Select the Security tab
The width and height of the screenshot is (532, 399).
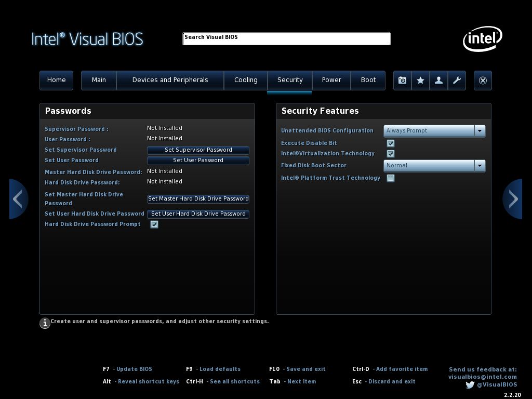pos(290,81)
